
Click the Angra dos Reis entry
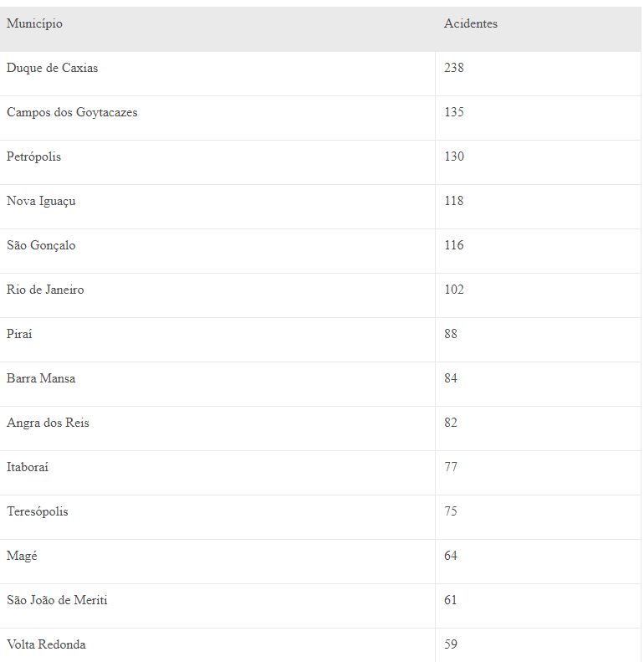click(49, 423)
